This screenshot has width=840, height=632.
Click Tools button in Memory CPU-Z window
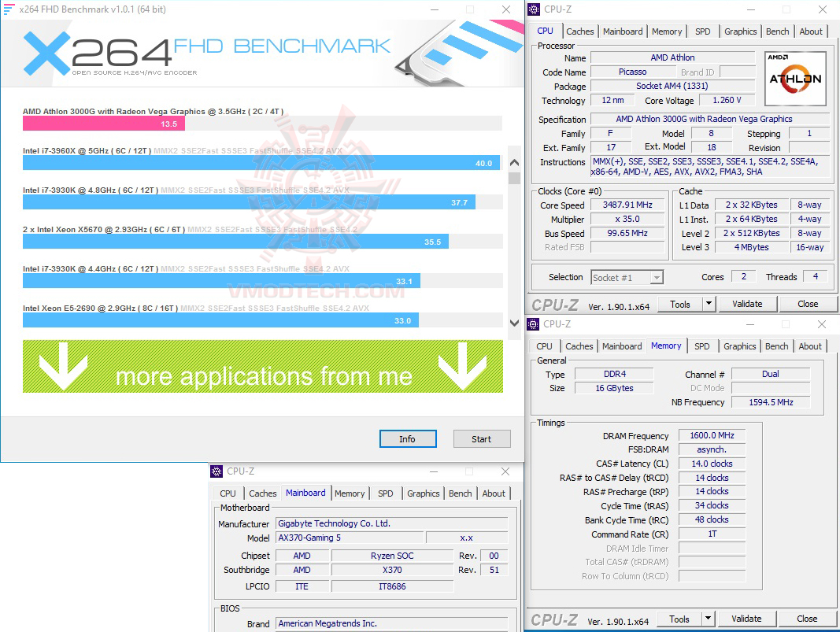[679, 619]
